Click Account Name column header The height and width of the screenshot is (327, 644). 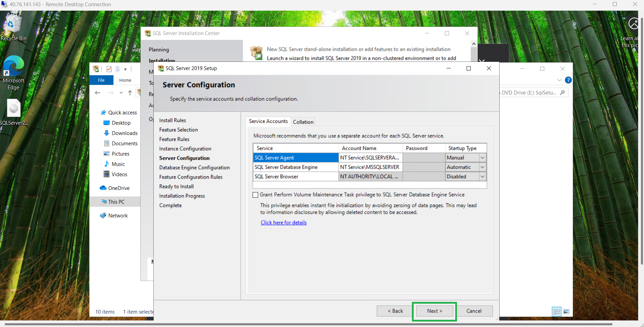[x=371, y=148]
